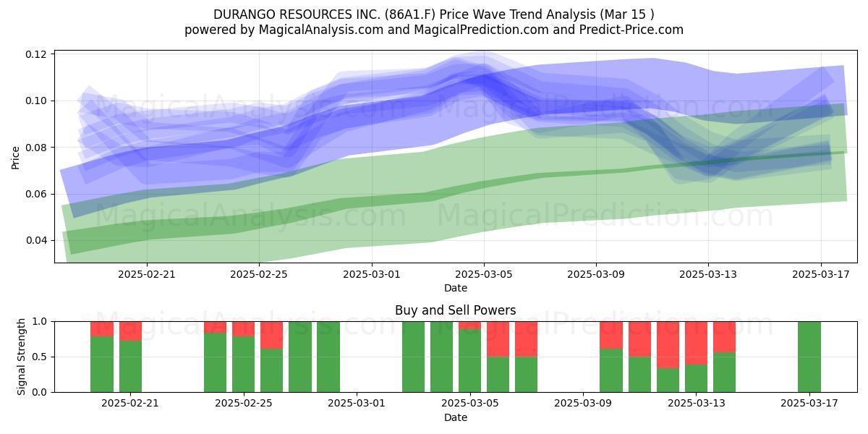This screenshot has height=434, width=868.
Task: Click the 'Price' y-axis label
Action: (x=16, y=156)
